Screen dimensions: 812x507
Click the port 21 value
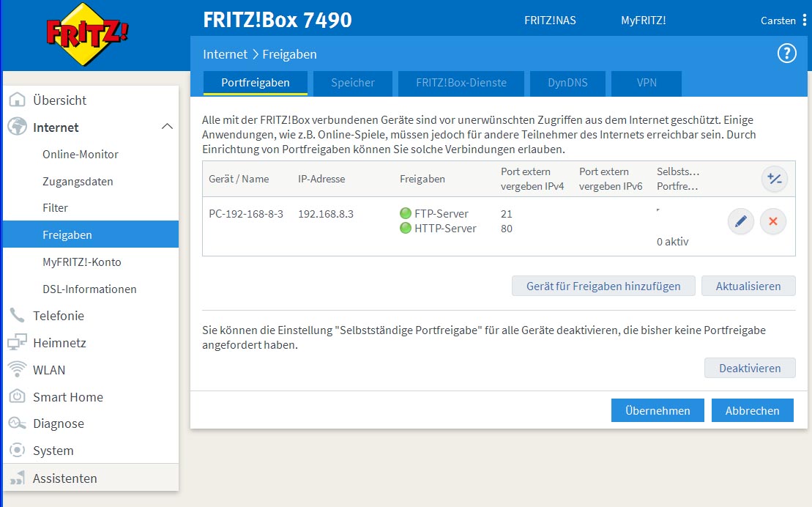coord(507,214)
